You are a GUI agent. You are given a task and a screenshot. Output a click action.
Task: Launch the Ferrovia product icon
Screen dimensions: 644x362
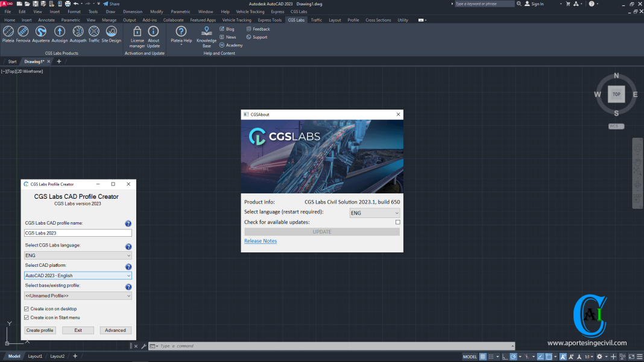24,31
